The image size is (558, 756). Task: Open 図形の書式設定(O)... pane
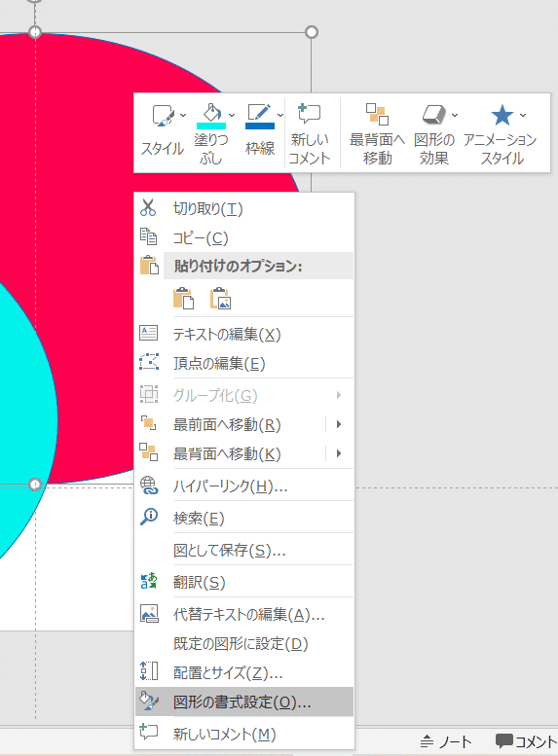pos(244,702)
